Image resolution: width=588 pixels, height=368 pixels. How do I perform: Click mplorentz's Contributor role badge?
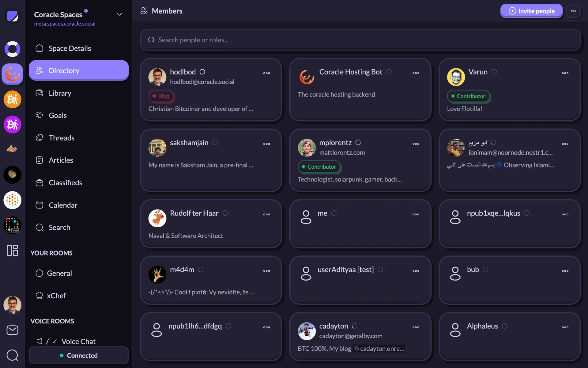[319, 167]
